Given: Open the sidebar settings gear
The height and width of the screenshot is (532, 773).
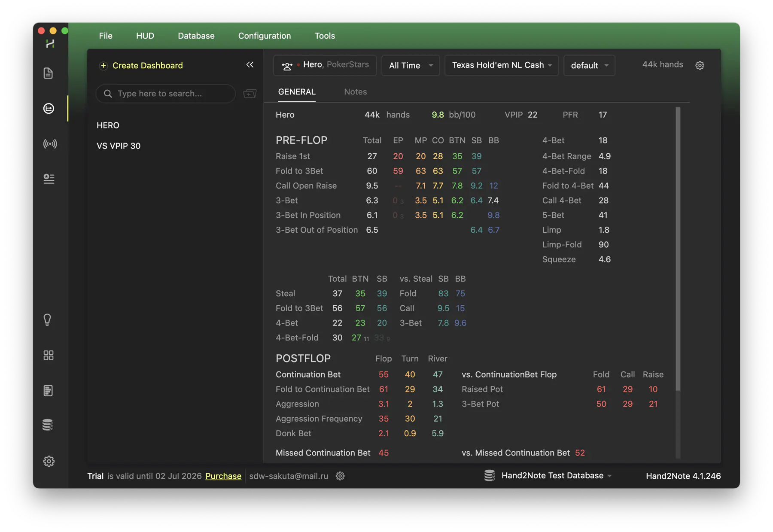Looking at the screenshot, I should pos(49,461).
